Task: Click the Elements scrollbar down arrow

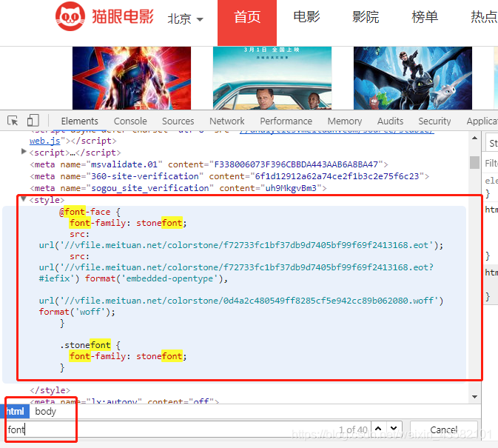Action: (x=474, y=396)
